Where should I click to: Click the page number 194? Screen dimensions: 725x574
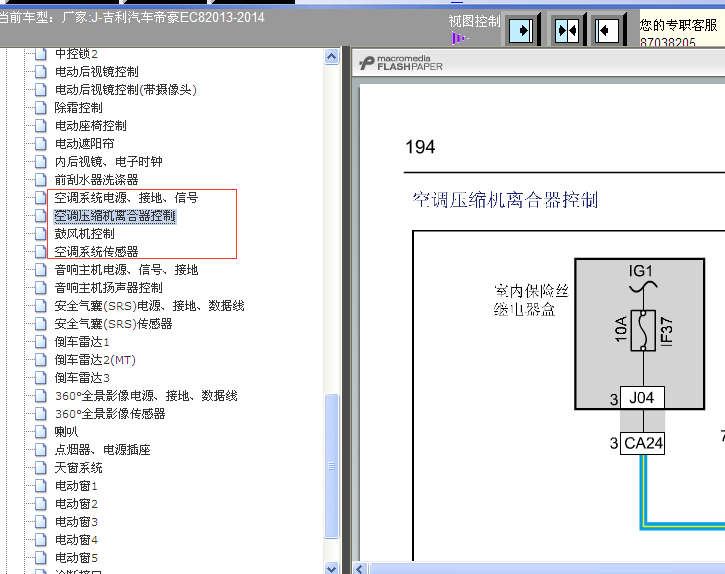pyautogui.click(x=420, y=147)
